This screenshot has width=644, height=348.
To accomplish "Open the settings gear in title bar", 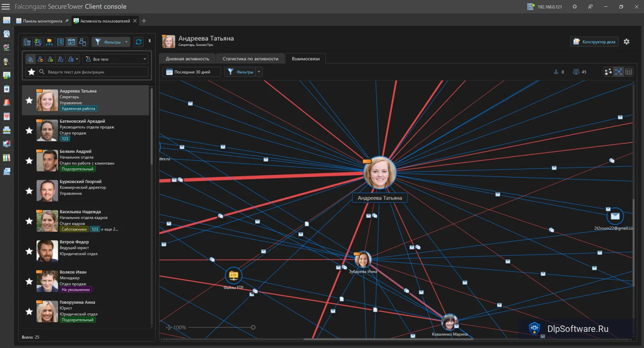I will click(574, 6).
